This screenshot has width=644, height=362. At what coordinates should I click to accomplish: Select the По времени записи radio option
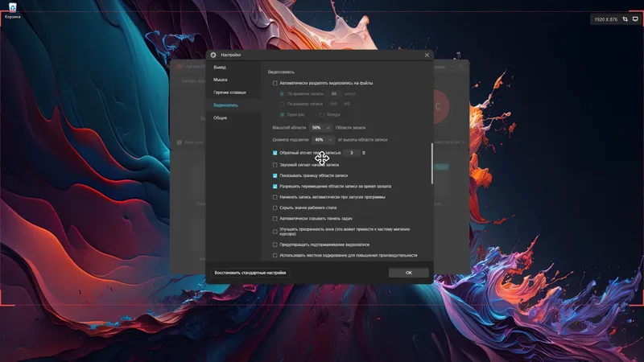coord(283,94)
